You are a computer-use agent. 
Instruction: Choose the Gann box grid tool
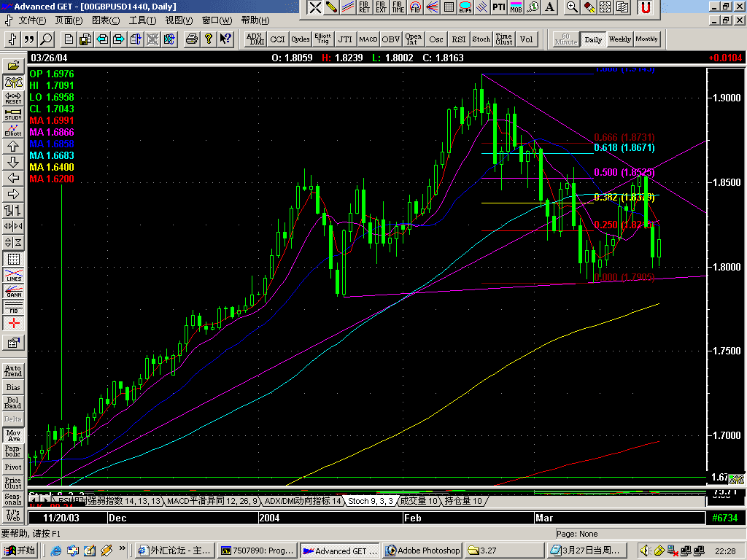tap(449, 7)
